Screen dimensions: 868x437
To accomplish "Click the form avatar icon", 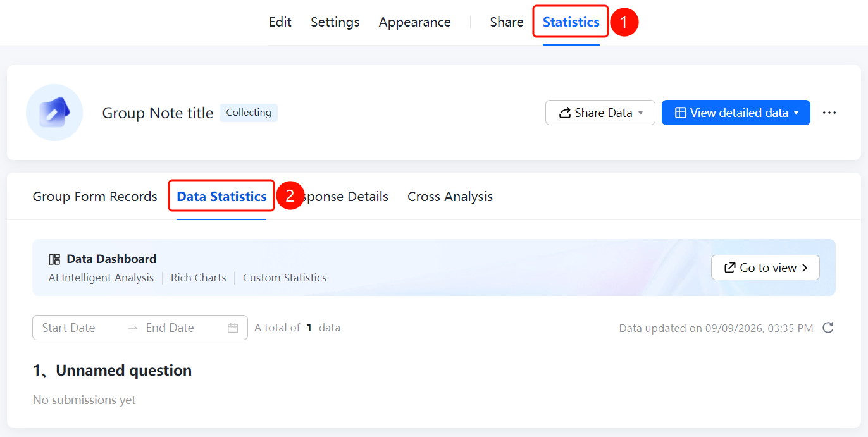I will [x=54, y=113].
